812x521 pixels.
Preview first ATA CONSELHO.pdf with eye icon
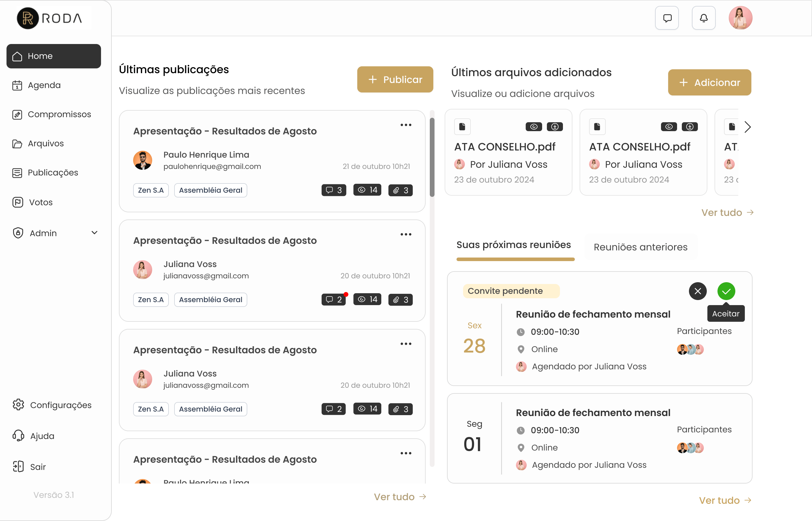click(534, 127)
